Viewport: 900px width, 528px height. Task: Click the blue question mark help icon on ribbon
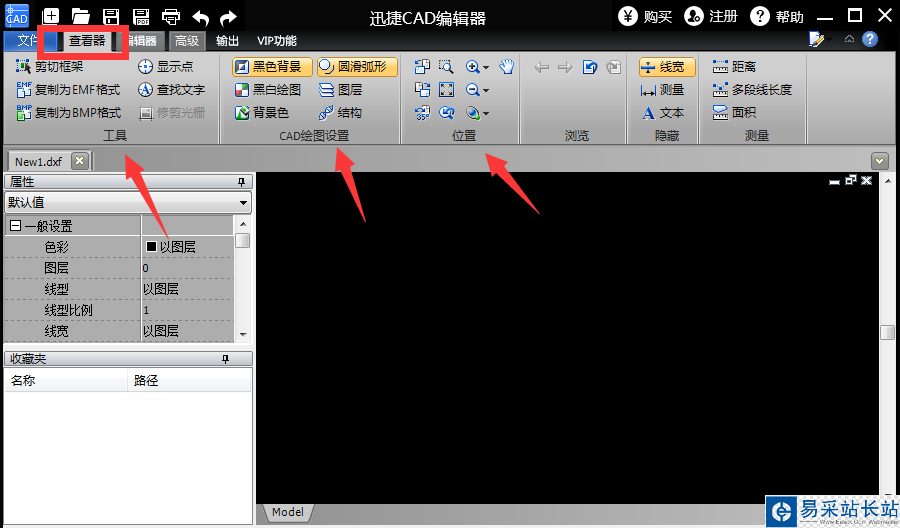pos(870,39)
